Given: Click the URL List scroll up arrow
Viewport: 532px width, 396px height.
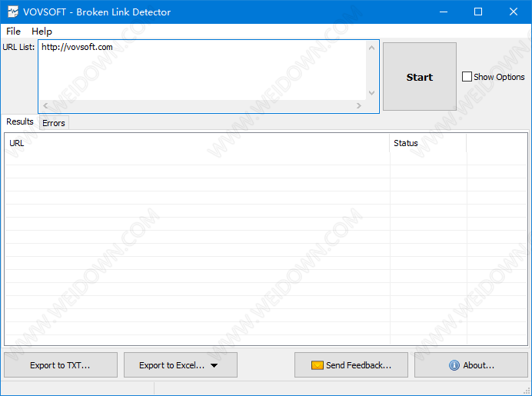Looking at the screenshot, I should 371,48.
